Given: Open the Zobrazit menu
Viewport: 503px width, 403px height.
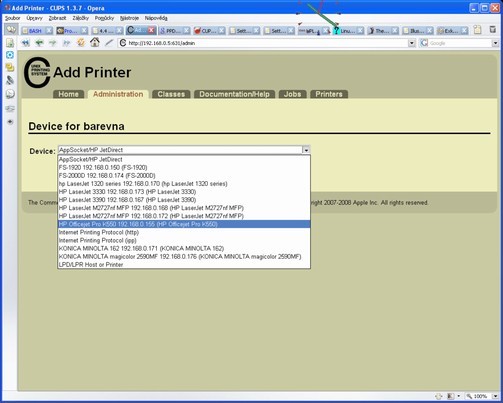Looking at the screenshot, I should tap(57, 18).
